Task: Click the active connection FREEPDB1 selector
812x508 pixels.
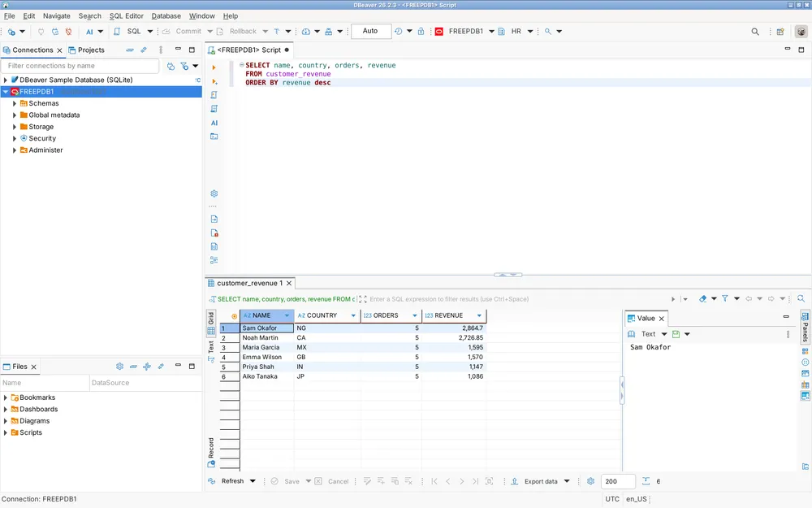Action: coord(465,32)
